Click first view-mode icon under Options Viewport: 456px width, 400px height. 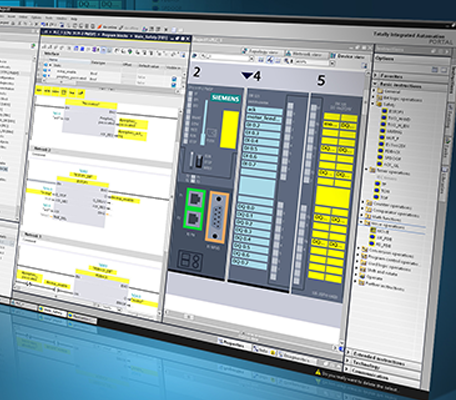point(435,69)
